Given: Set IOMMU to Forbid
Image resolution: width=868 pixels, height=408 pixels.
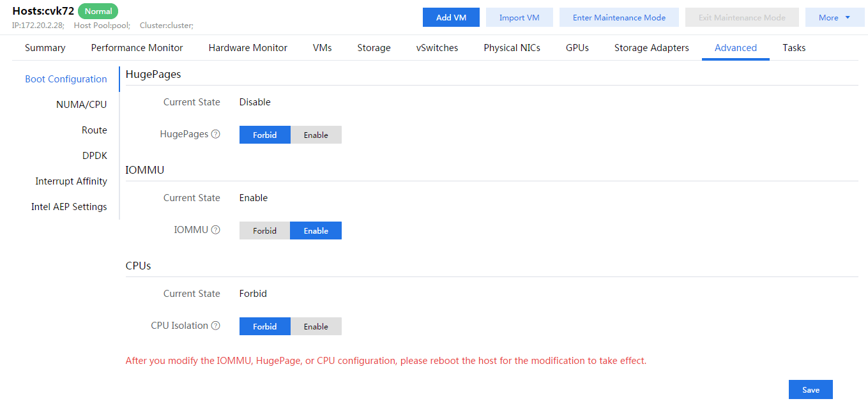Looking at the screenshot, I should 264,230.
